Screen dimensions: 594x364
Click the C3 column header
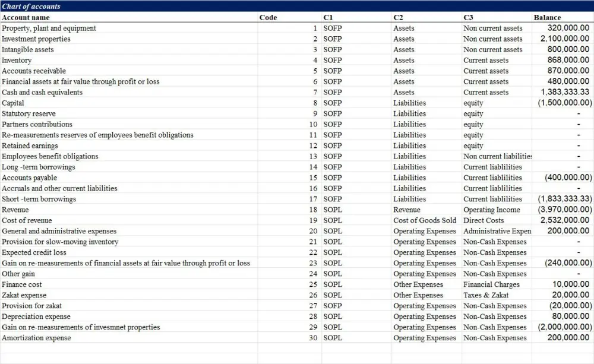pyautogui.click(x=467, y=17)
